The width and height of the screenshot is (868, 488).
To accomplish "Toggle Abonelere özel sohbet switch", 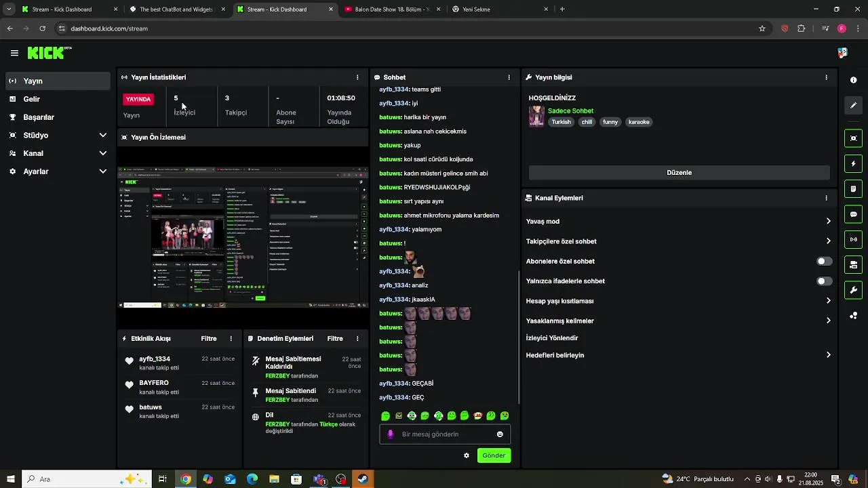I will 824,261.
